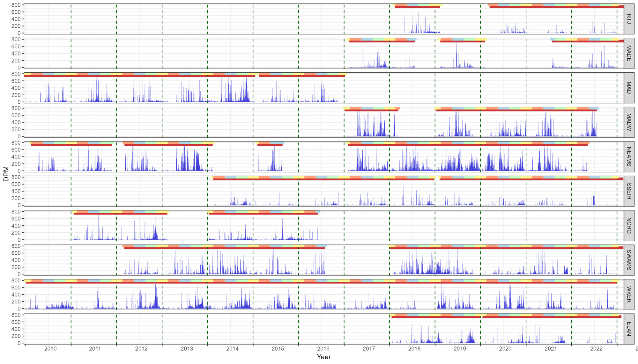Click the 2020 x-axis tick label
This screenshot has width=638, height=364.
coord(505,349)
